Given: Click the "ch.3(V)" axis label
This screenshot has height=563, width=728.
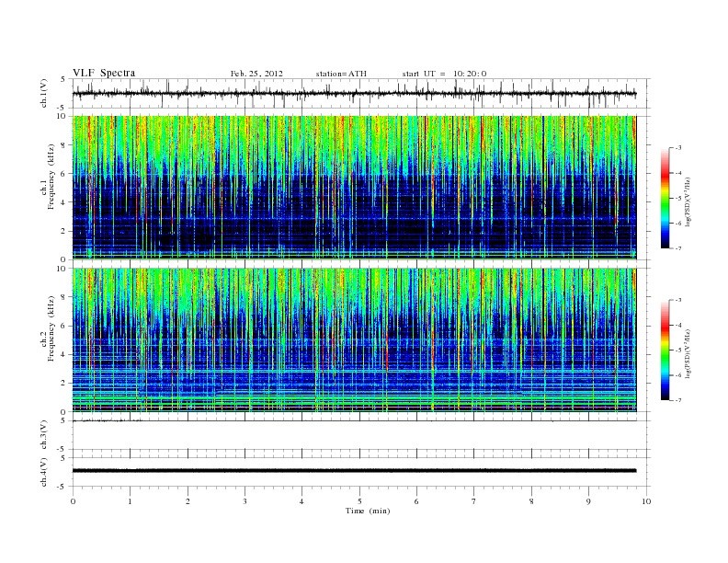Looking at the screenshot, I should tap(44, 435).
